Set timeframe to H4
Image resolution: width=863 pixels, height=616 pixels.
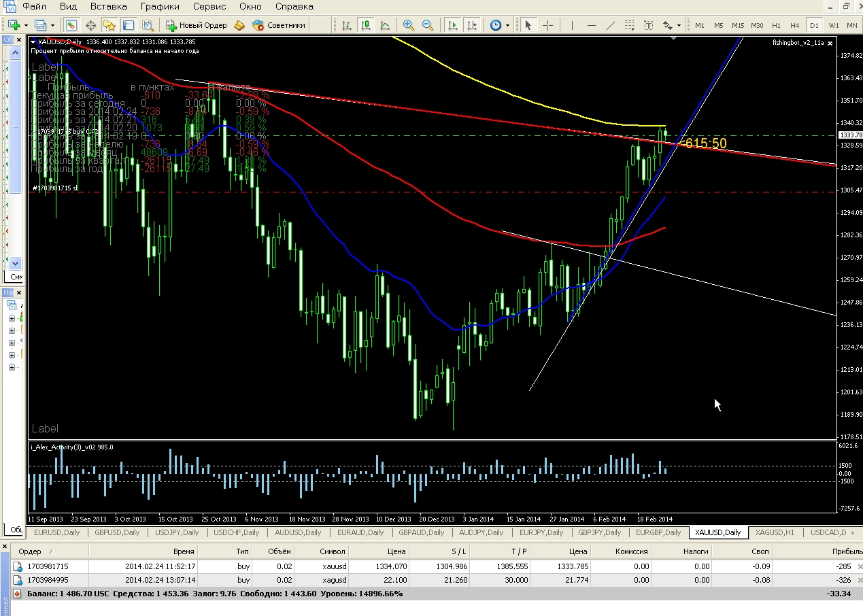coord(795,25)
